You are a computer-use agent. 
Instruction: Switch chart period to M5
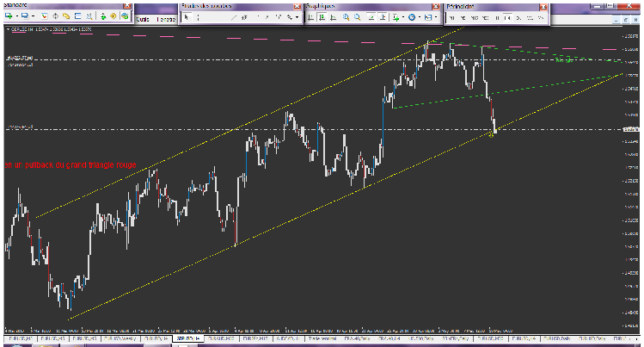[x=463, y=18]
